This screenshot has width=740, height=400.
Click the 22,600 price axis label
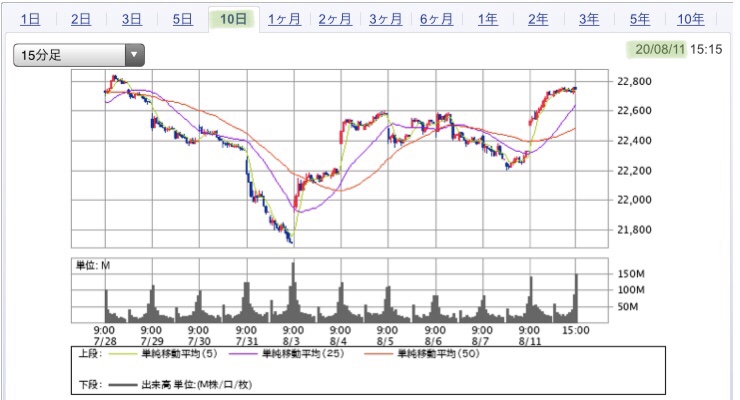pyautogui.click(x=634, y=110)
